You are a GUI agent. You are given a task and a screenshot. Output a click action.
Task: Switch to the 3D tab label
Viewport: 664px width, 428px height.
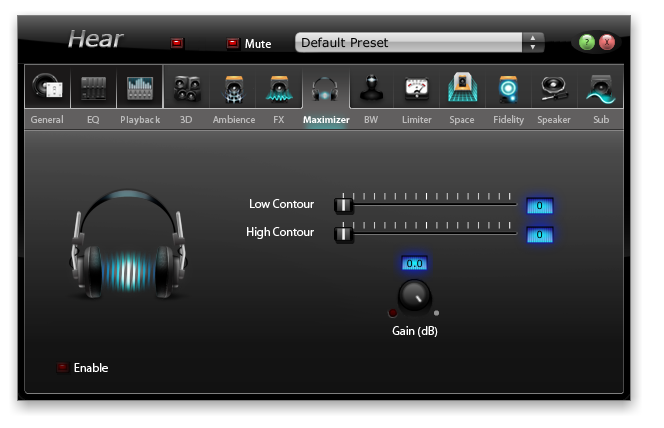186,120
